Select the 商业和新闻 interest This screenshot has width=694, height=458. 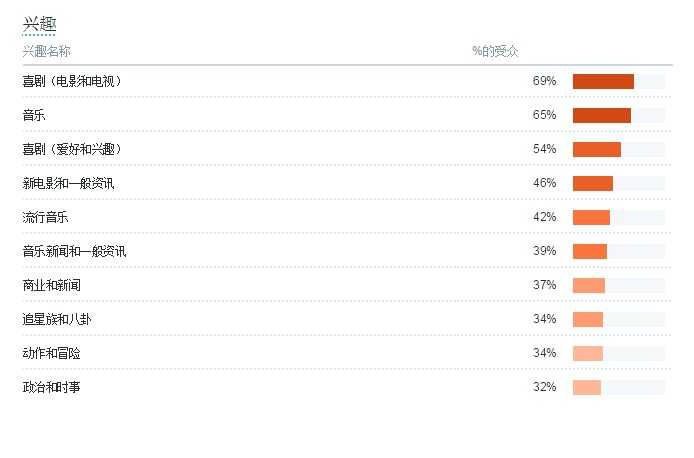coord(51,285)
